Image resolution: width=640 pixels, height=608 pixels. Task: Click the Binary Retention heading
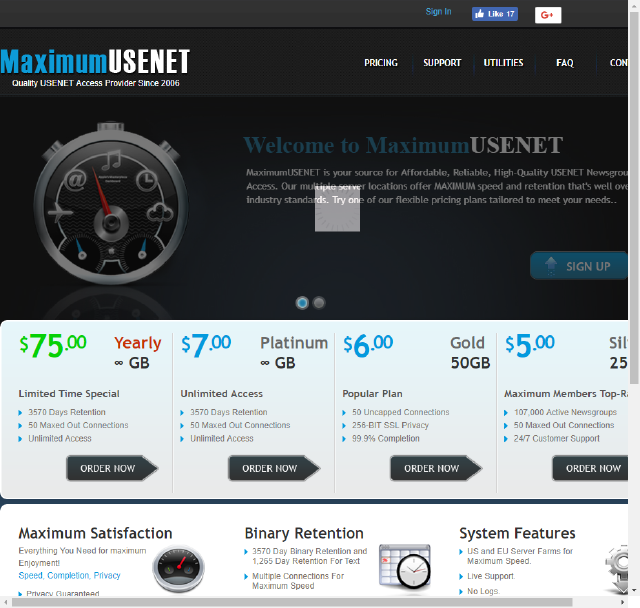coord(304,533)
